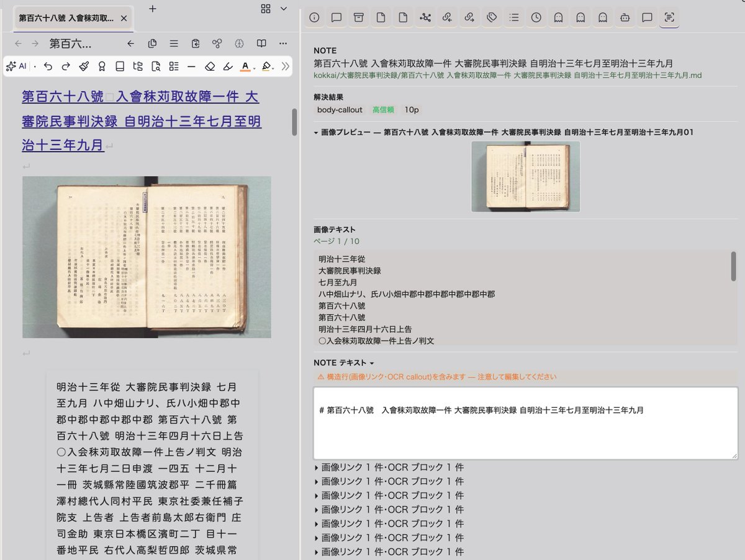Open the connected nodes icon in header

point(217,43)
